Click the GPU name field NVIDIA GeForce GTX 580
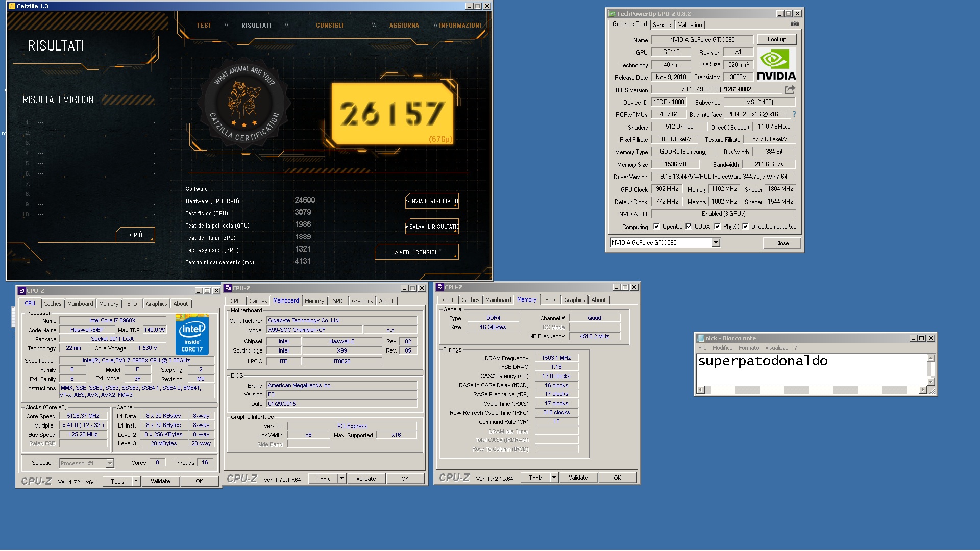This screenshot has height=551, width=980. (x=702, y=39)
